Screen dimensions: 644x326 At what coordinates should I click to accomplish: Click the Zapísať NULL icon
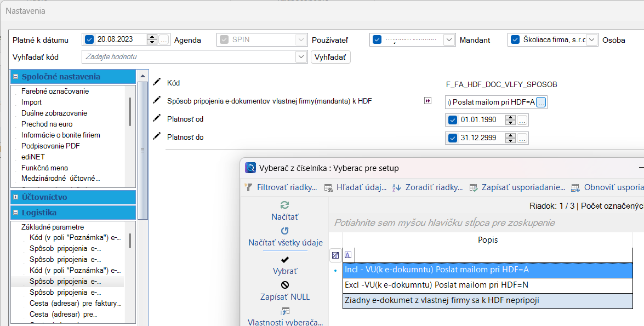tap(284, 285)
